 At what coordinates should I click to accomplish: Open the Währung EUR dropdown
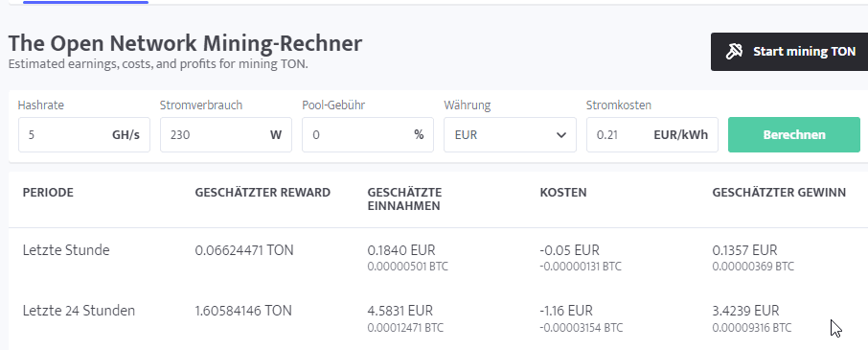(x=510, y=134)
